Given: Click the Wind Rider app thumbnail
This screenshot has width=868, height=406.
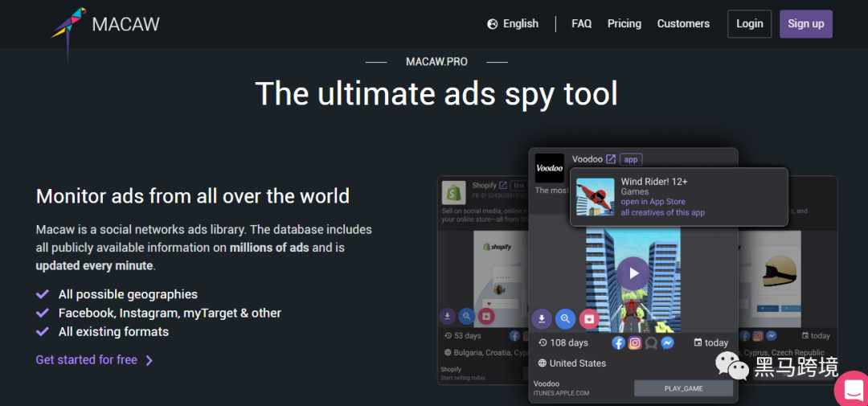Looking at the screenshot, I should point(595,197).
